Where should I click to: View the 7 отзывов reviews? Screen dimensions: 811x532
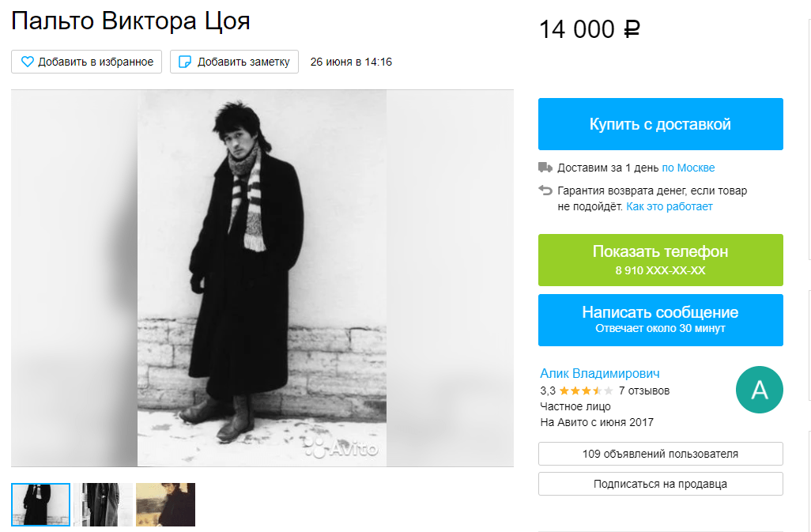644,391
